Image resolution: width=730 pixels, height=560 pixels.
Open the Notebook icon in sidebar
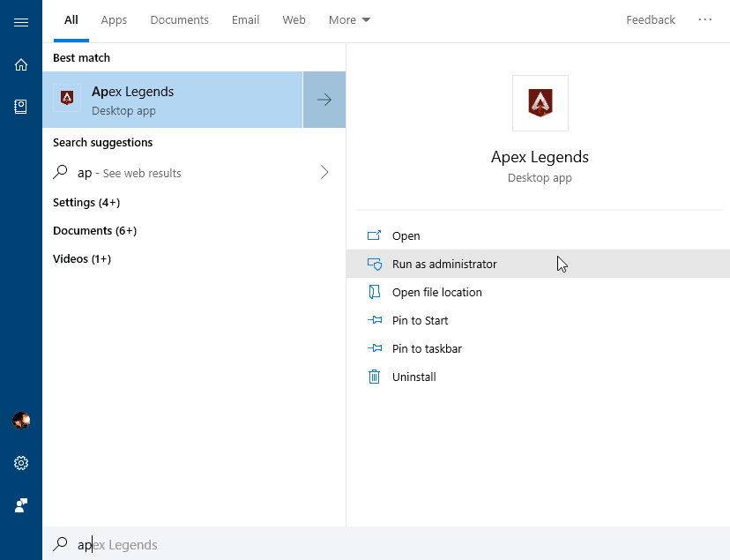point(21,107)
